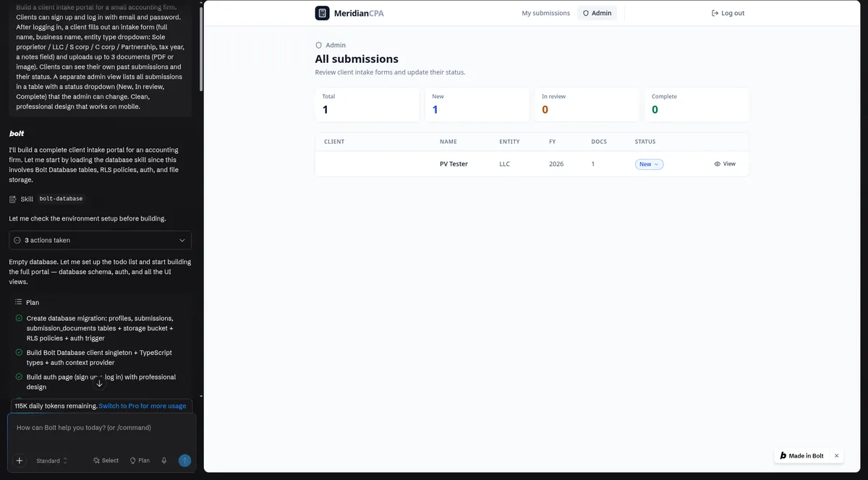Click the Skill document icon
Viewport: 868px width, 480px height.
(x=13, y=199)
